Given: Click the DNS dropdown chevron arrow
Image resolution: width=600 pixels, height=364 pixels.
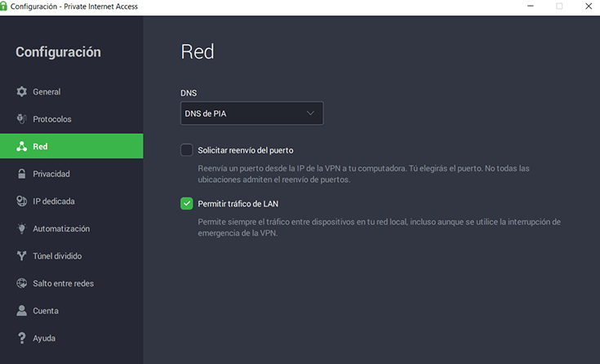Looking at the screenshot, I should (x=310, y=113).
